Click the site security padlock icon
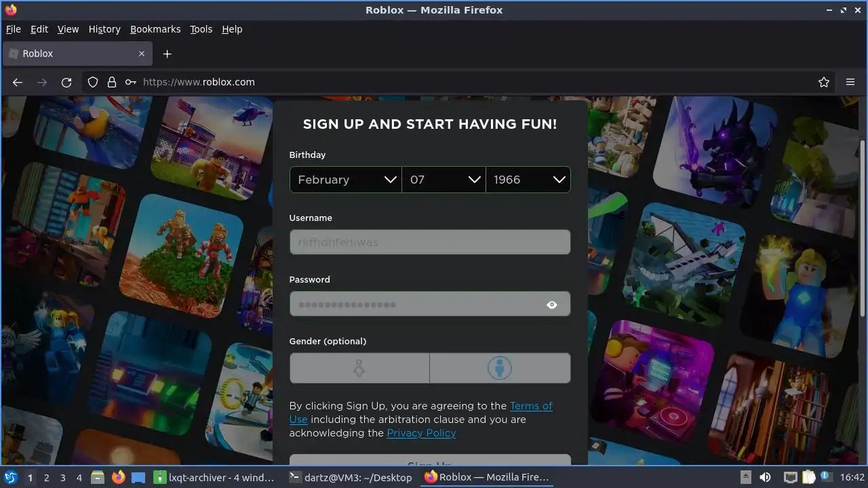Viewport: 868px width, 488px height. (112, 82)
